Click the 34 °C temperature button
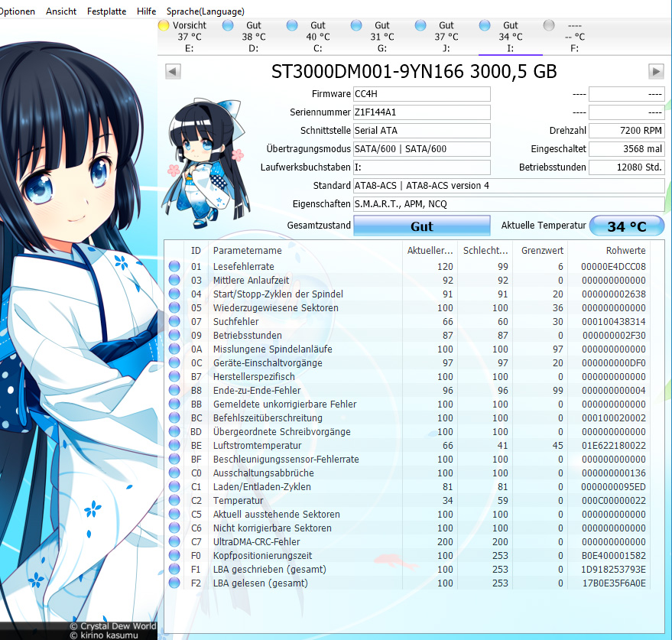The width and height of the screenshot is (672, 640). click(627, 226)
